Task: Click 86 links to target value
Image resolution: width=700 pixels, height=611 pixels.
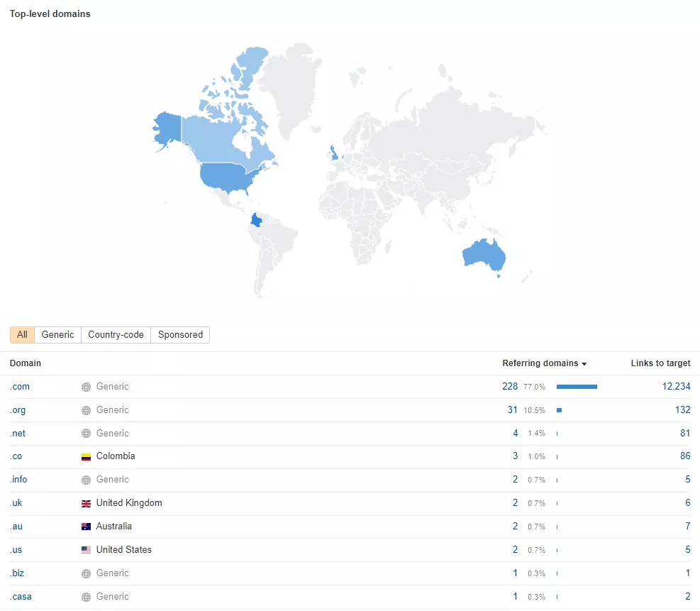Action: pos(685,456)
